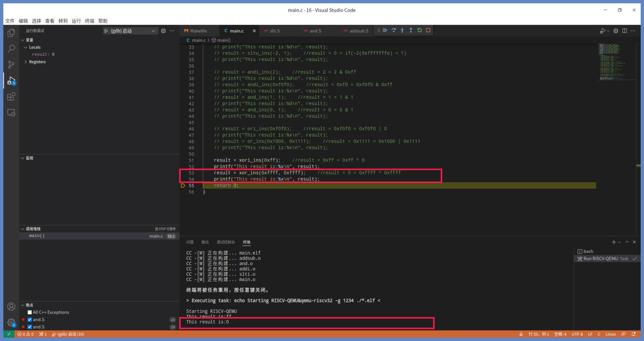Toggle the All C++ Exceptions checkbox

30,312
